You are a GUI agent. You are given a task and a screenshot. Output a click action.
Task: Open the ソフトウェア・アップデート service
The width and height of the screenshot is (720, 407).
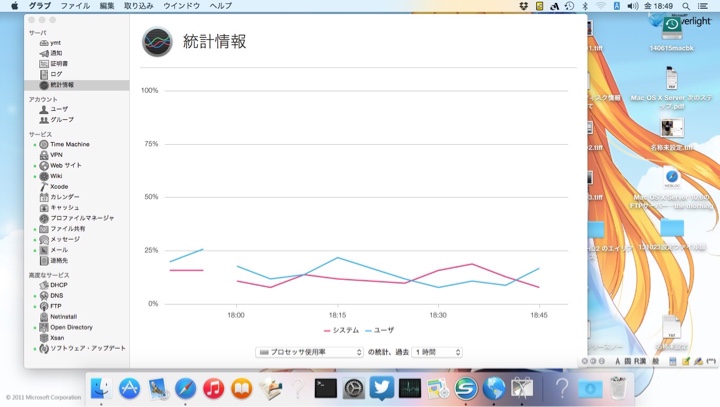coord(82,349)
